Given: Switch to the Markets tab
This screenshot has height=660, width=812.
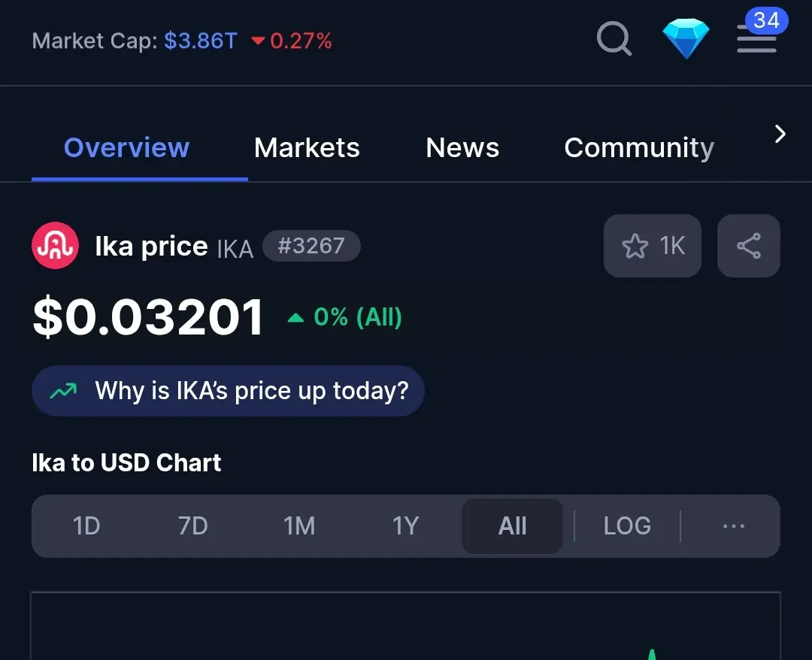Looking at the screenshot, I should click(307, 147).
